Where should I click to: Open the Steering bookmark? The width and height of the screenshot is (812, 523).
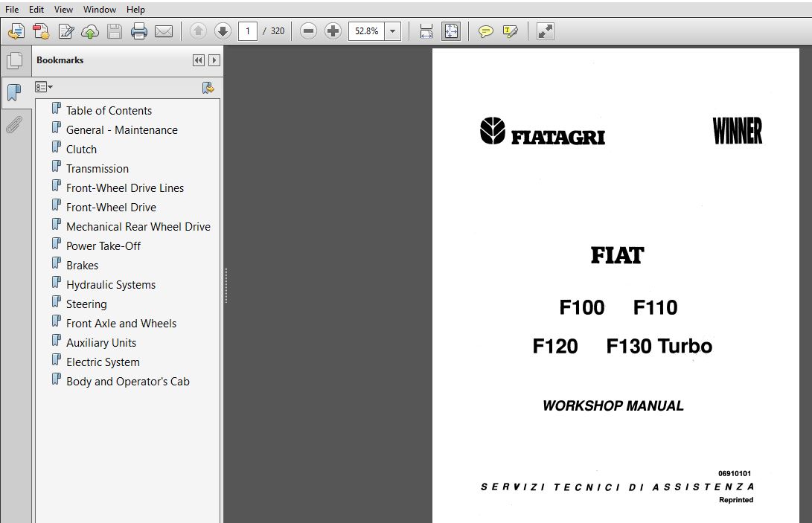coord(86,304)
